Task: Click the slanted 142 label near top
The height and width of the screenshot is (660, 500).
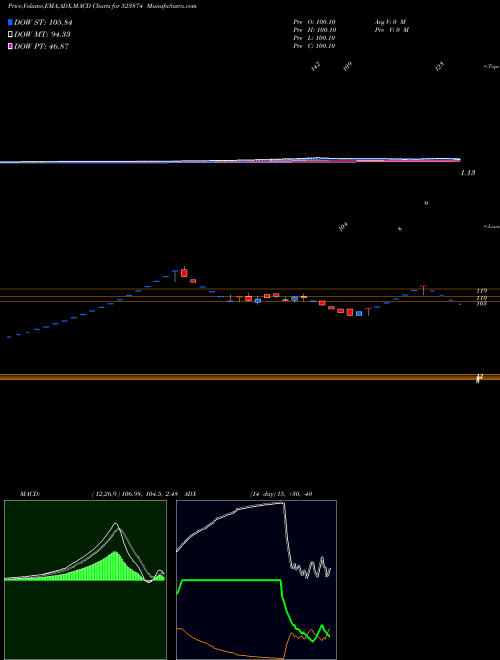Action: pos(316,66)
